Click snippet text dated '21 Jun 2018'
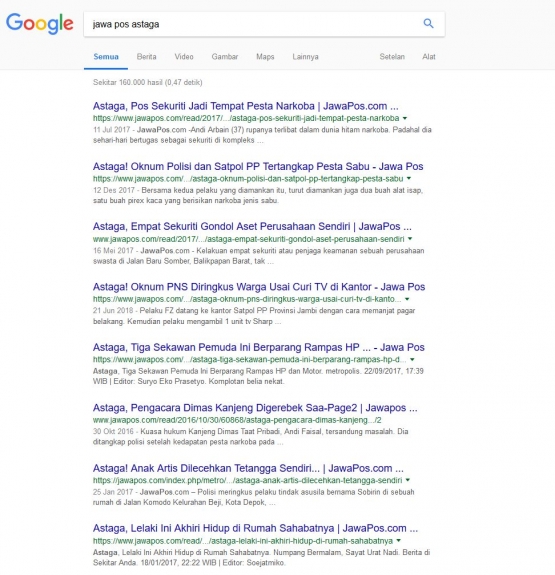 [x=254, y=316]
